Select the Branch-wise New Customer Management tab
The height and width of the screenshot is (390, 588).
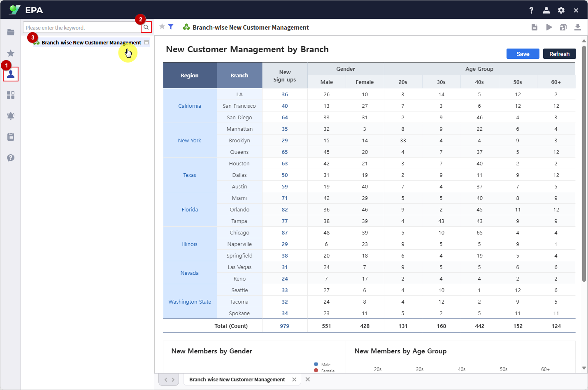pyautogui.click(x=237, y=379)
